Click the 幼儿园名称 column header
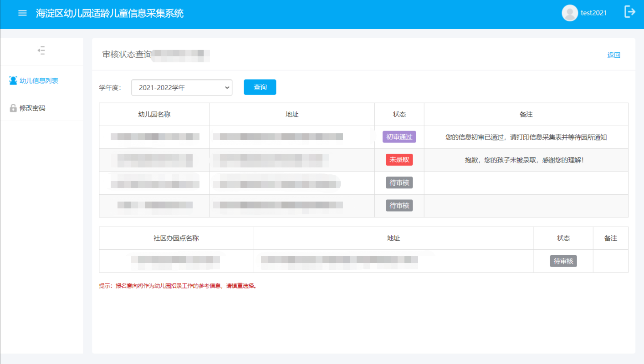Image resolution: width=644 pixels, height=364 pixels. coord(154,114)
